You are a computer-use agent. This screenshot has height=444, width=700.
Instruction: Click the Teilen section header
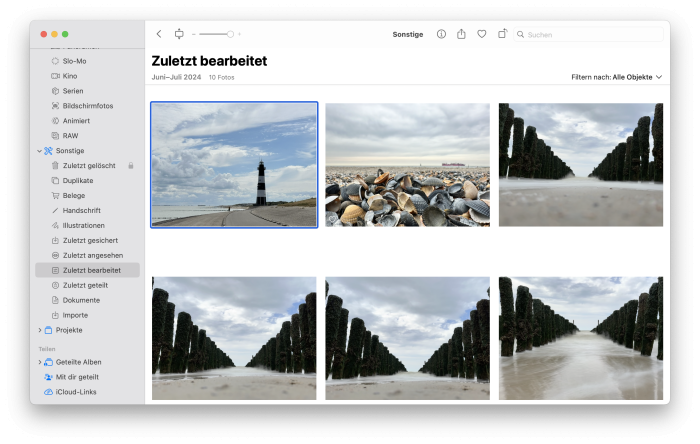tap(47, 349)
